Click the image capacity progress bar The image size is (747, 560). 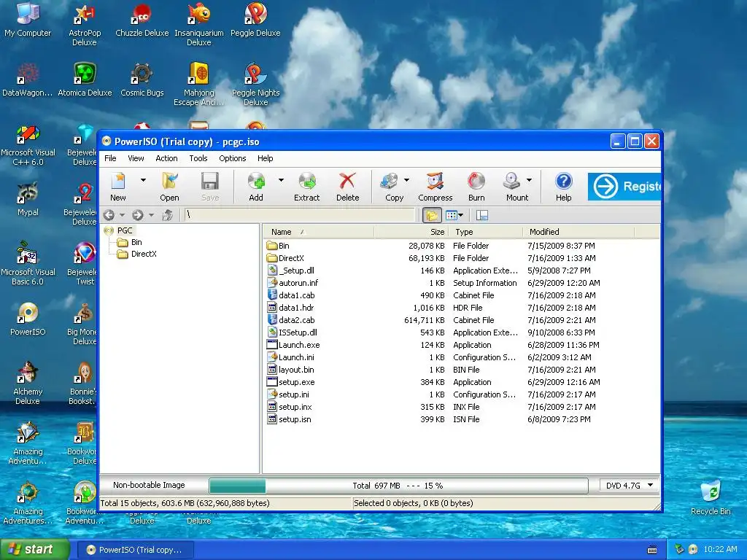(x=398, y=486)
